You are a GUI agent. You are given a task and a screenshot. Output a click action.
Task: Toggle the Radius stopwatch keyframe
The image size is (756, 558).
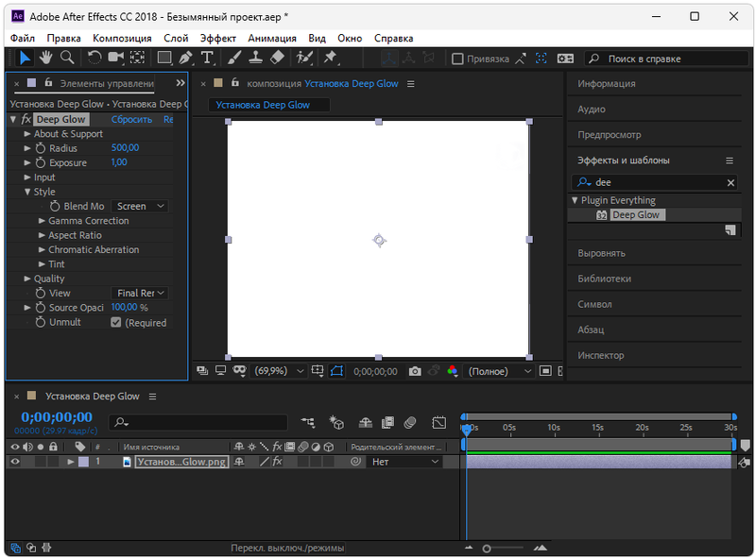(41, 148)
